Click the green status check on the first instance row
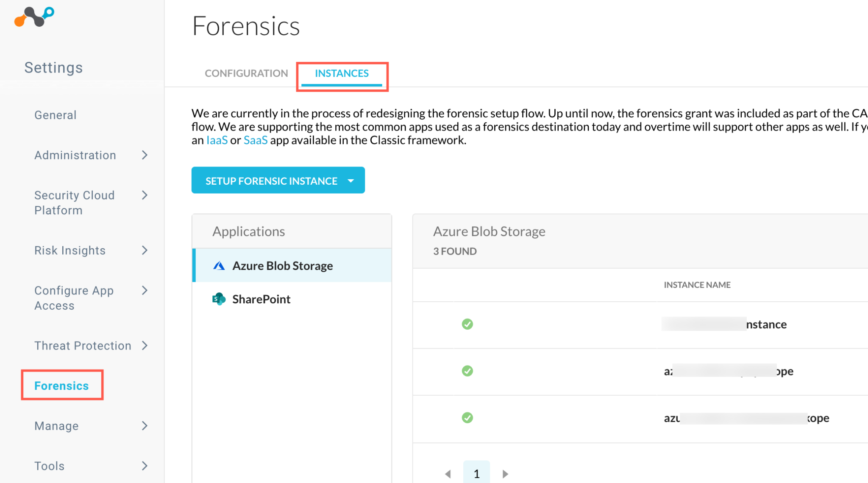 coord(467,324)
